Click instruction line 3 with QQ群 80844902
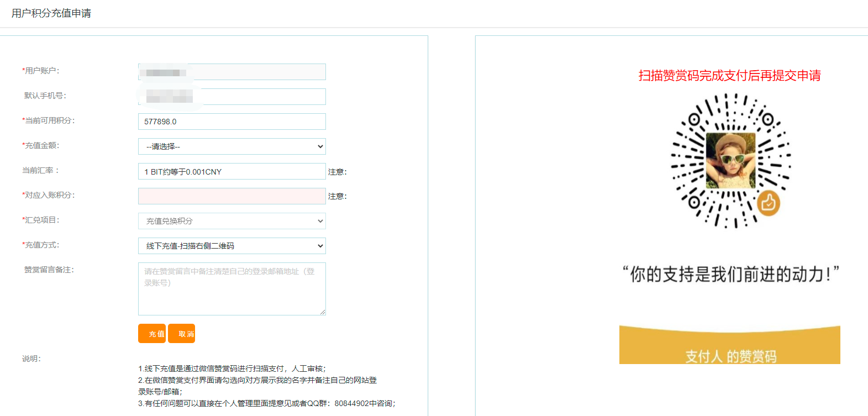 267,403
